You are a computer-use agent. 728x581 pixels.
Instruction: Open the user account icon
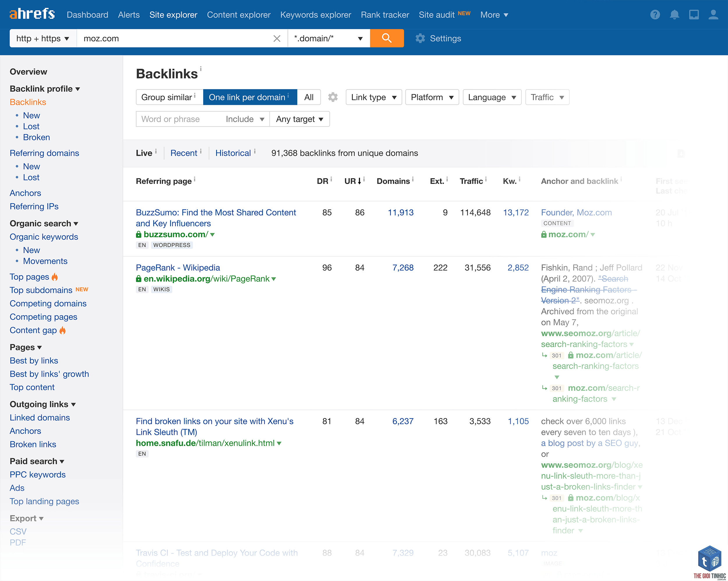tap(713, 15)
